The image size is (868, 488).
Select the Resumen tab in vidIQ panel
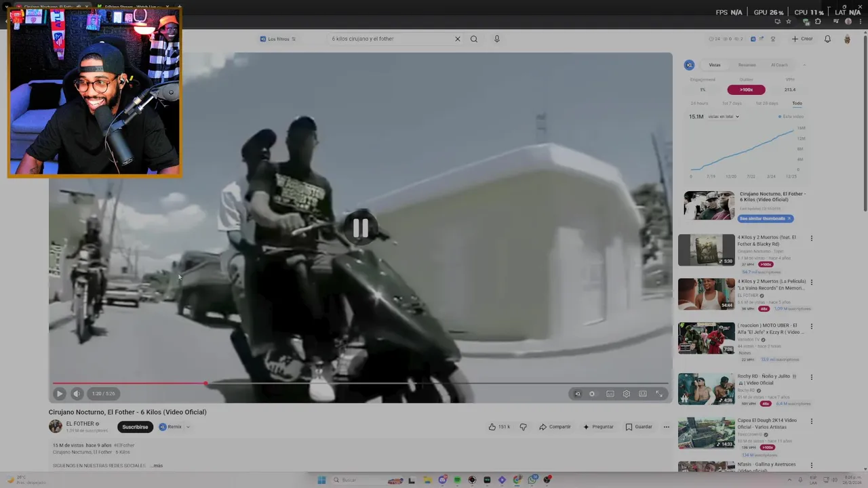[747, 65]
